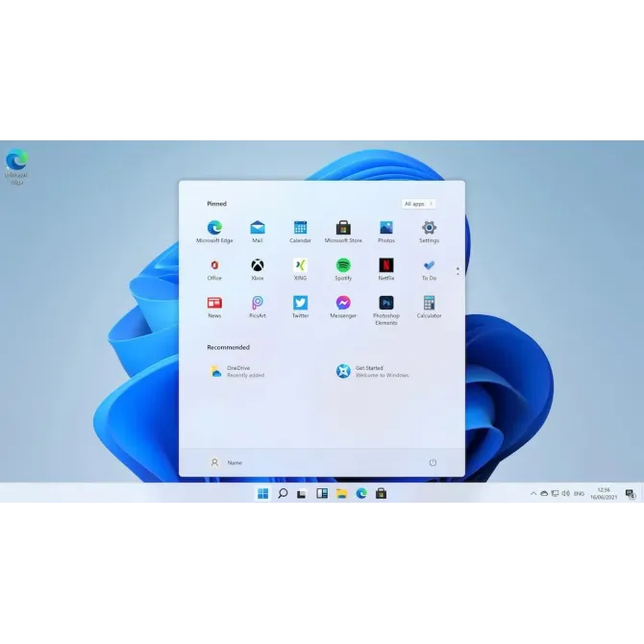644x644 pixels.
Task: Launch the Calendar app
Action: click(x=300, y=232)
